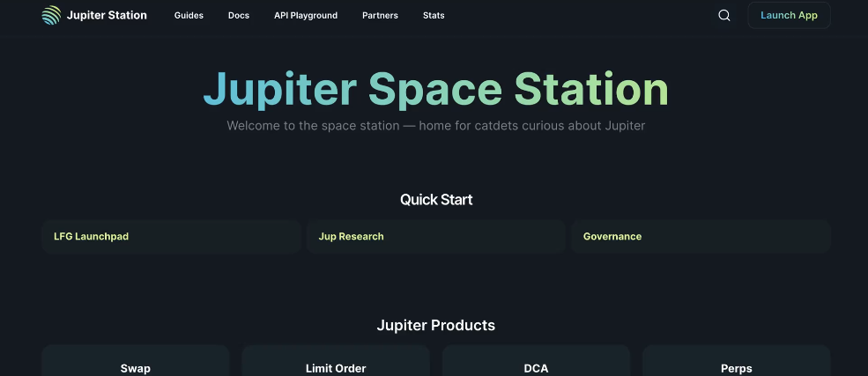Open the Governance quick start card
The image size is (868, 376).
(701, 237)
